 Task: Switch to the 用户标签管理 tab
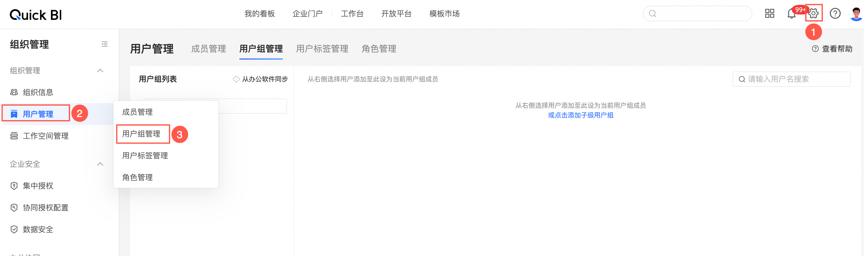(322, 49)
